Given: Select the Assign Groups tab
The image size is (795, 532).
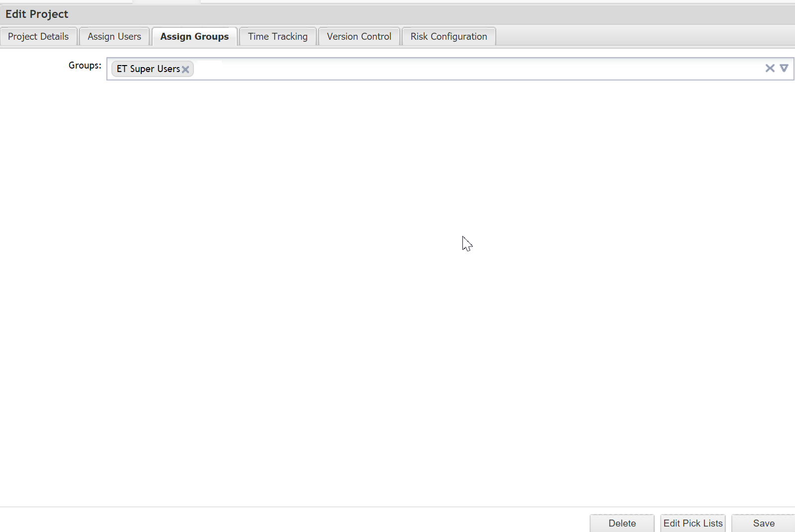Looking at the screenshot, I should click(194, 37).
